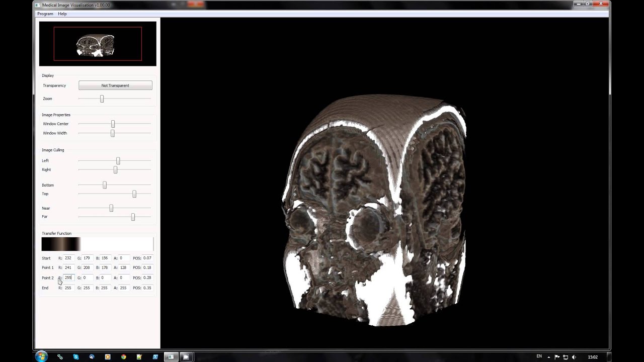Click the Zoom slider handle
This screenshot has height=362, width=644.
tap(102, 99)
